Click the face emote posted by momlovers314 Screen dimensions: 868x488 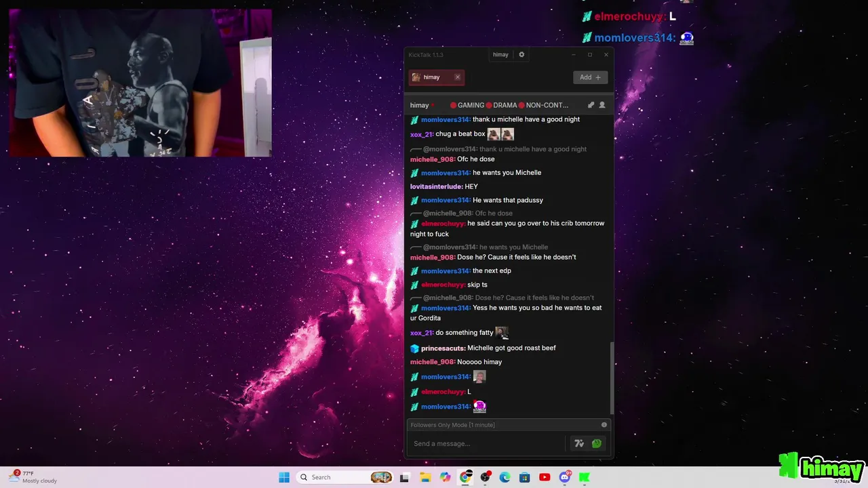click(479, 376)
